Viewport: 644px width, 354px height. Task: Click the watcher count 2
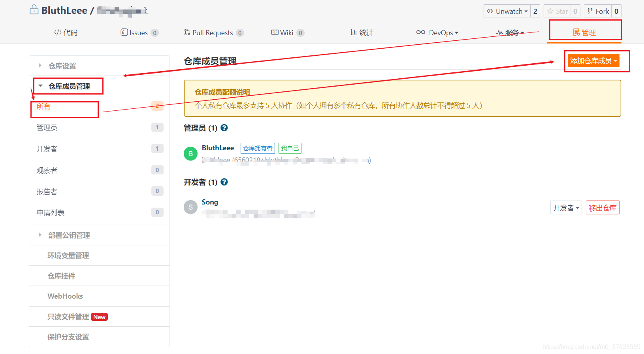[535, 11]
